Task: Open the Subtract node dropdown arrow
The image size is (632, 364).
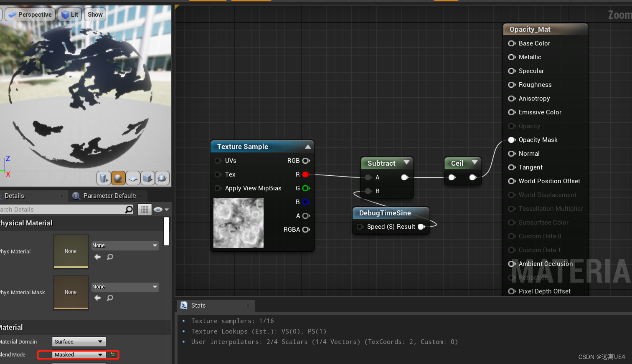Action: (407, 163)
